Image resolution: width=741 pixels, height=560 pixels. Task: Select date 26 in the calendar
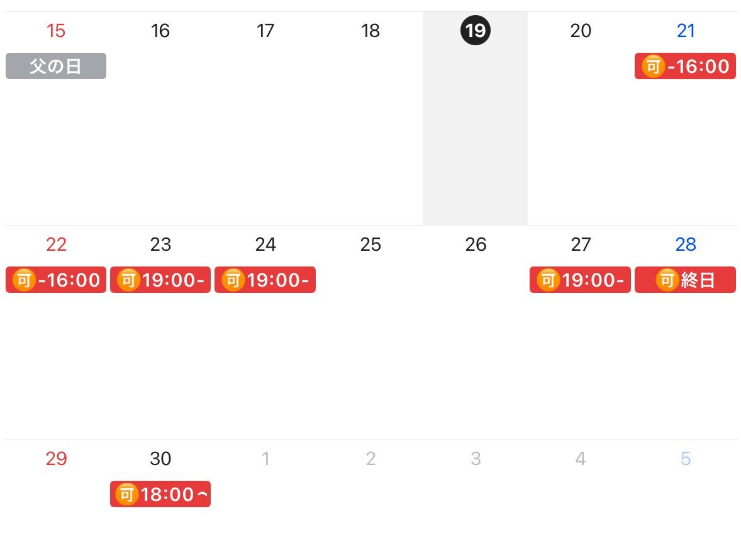476,244
